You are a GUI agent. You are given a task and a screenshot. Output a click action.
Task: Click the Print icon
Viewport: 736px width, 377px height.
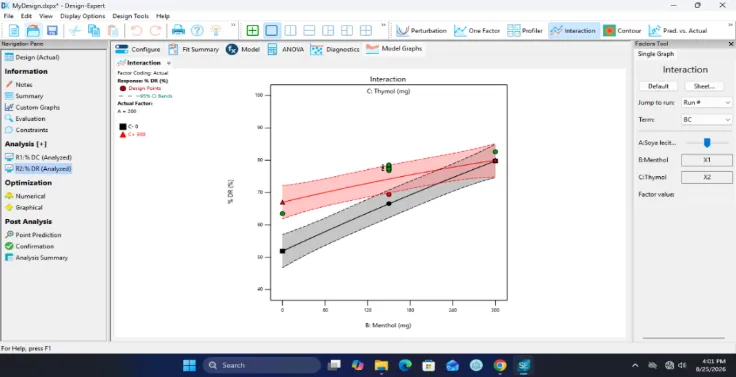pyautogui.click(x=178, y=31)
